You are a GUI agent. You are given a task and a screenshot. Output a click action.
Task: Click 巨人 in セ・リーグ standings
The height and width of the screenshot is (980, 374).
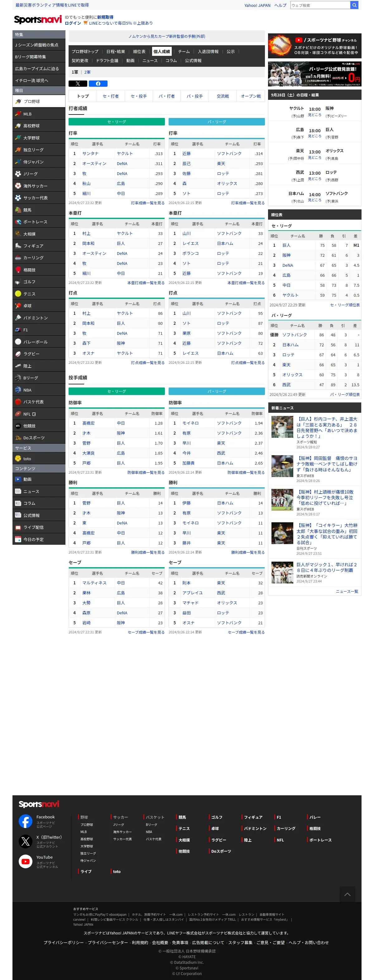click(286, 245)
